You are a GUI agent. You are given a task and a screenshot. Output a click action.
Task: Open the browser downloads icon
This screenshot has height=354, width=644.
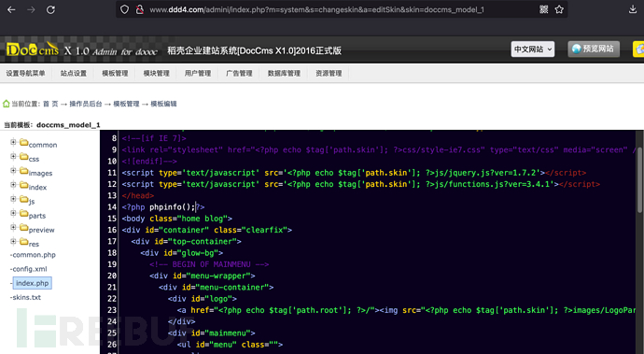point(633,9)
